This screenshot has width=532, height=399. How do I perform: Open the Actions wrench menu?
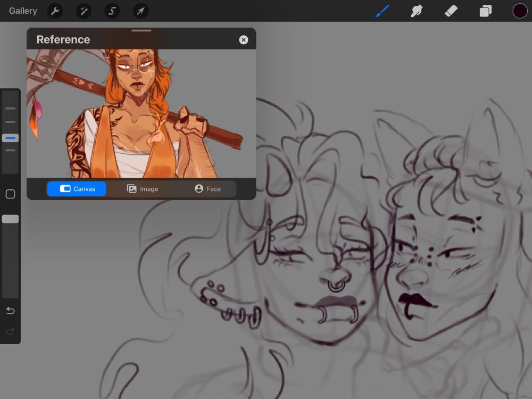click(55, 11)
